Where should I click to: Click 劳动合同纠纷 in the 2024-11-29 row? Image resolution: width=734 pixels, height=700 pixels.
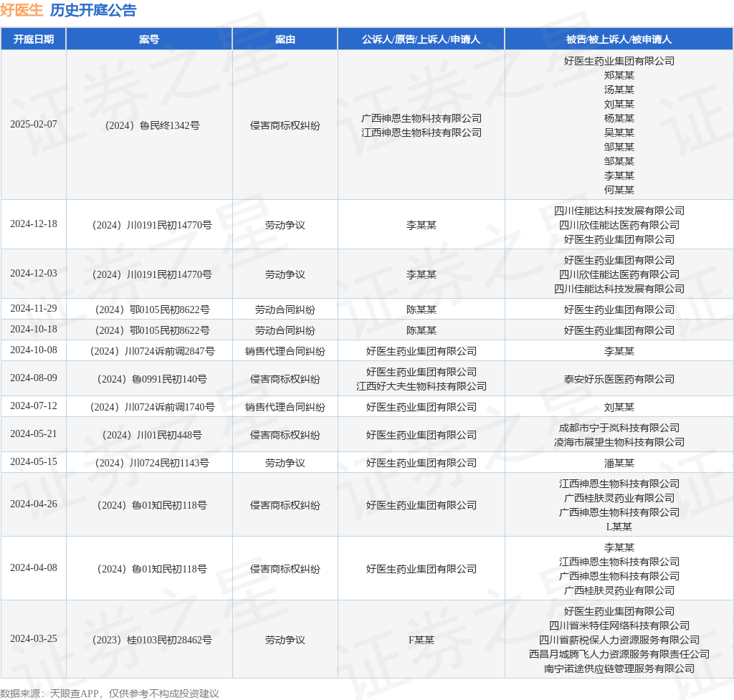click(285, 310)
